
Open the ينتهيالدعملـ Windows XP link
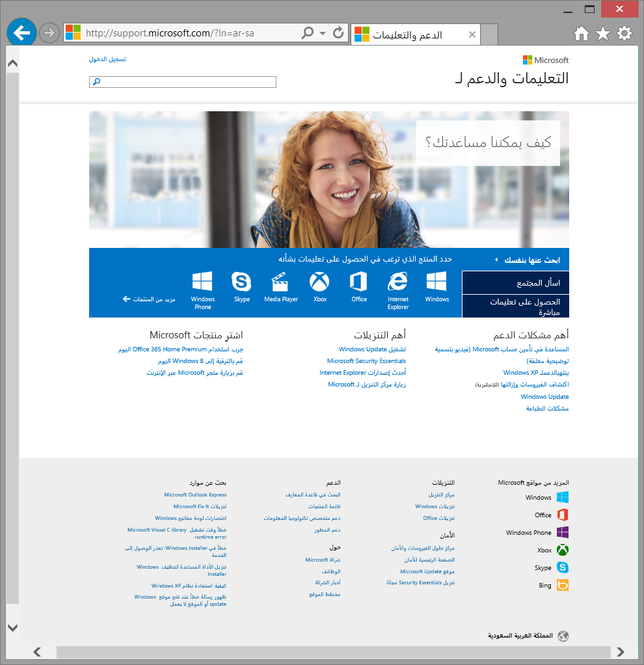[x=536, y=372]
